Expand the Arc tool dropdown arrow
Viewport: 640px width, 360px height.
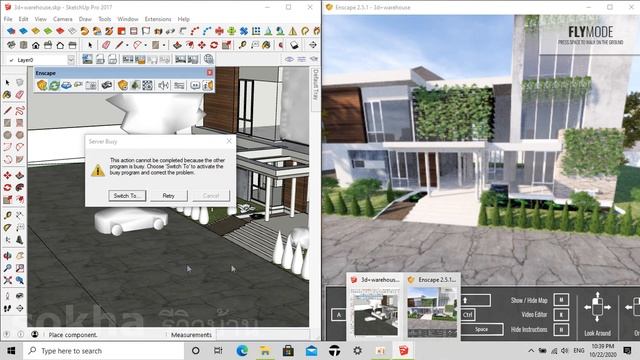tap(146, 45)
